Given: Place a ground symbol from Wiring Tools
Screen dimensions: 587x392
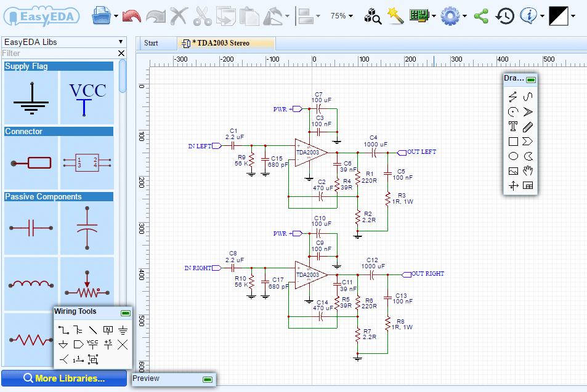Looking at the screenshot, I should 123,330.
